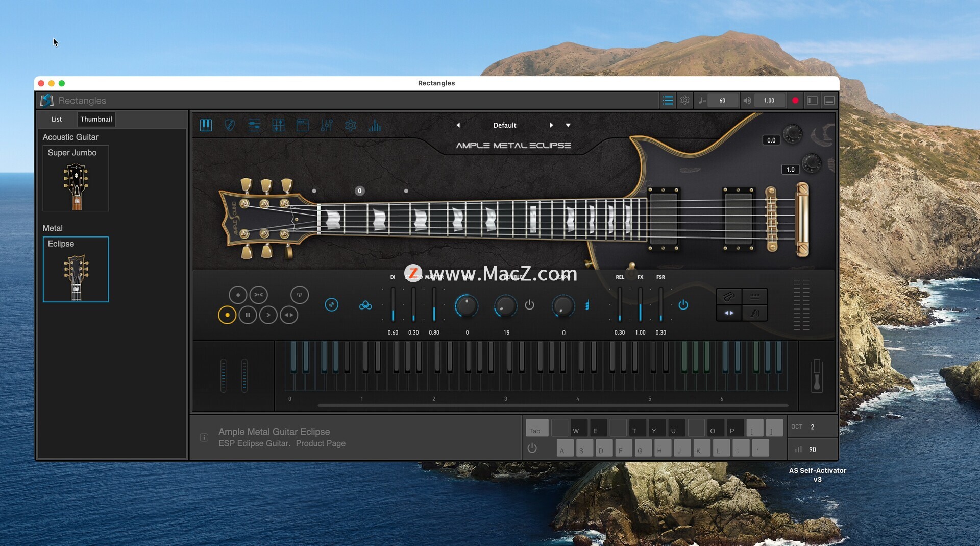Open the Main keyboard panel icon
Viewport: 980px width, 546px height.
pyautogui.click(x=206, y=126)
